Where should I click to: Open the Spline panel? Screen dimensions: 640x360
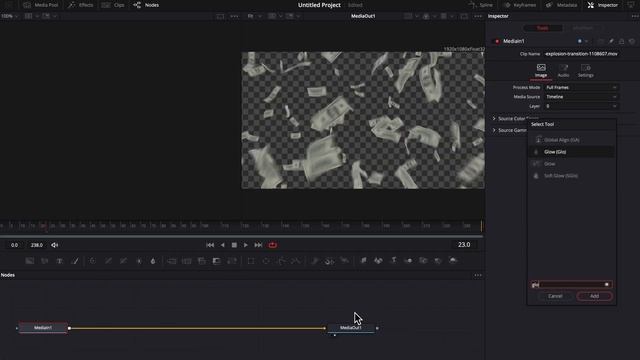tap(481, 5)
